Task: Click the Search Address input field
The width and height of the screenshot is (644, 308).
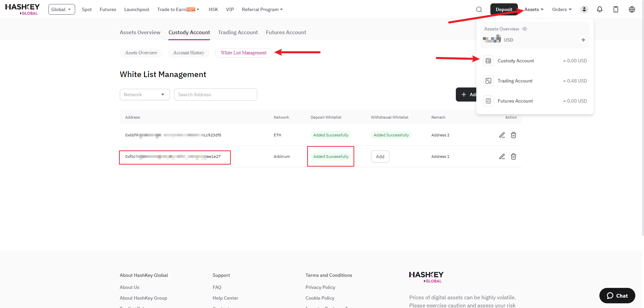Action: (x=215, y=95)
